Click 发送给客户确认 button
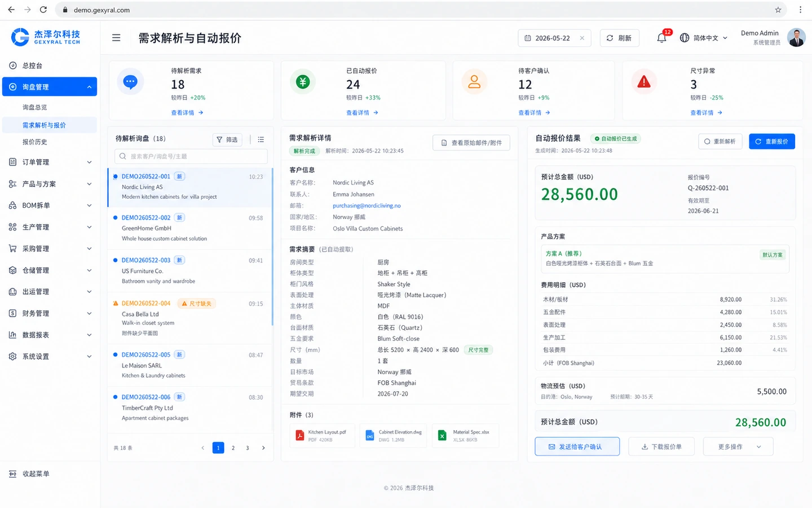The width and height of the screenshot is (812, 508). pyautogui.click(x=577, y=446)
